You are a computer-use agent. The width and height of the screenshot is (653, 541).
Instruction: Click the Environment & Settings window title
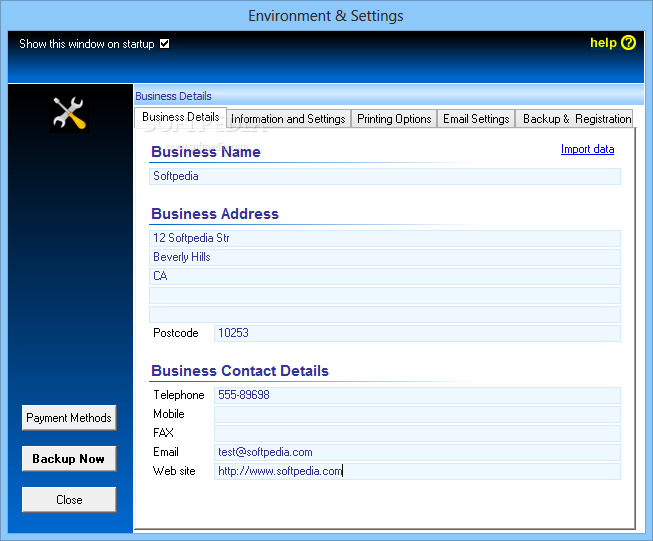click(326, 16)
